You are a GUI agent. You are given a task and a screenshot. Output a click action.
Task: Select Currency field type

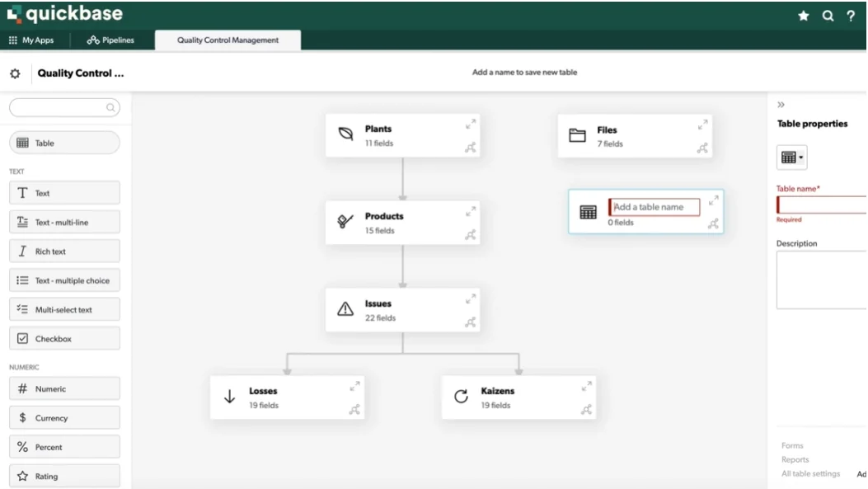tap(64, 417)
